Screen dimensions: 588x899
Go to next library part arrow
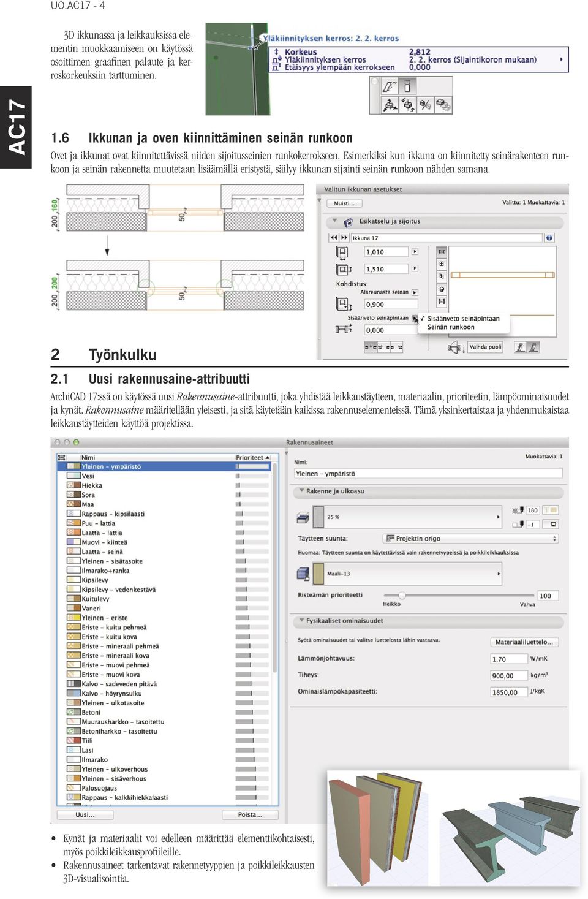click(344, 238)
